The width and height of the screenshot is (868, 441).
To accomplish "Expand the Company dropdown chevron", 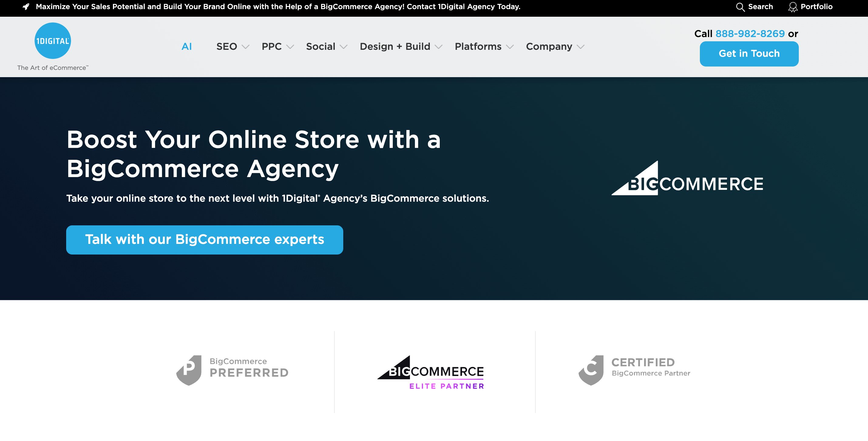I will (580, 47).
